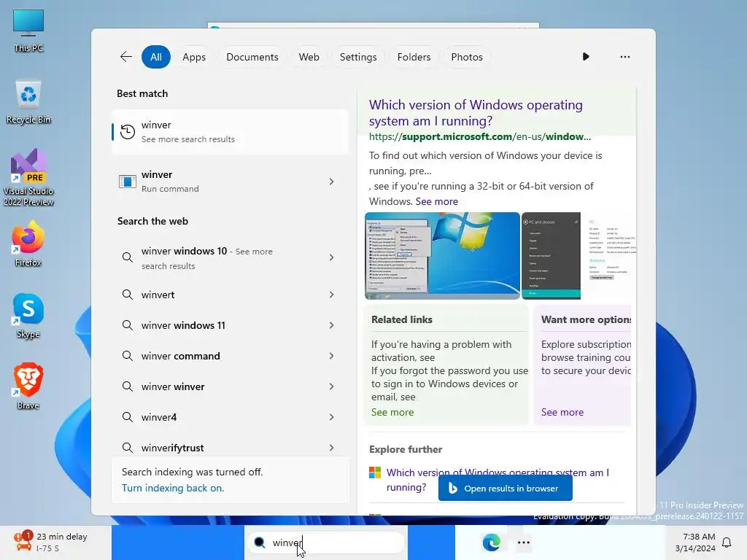Go back with the search panel arrow
Viewport: 747px width, 560px height.
[x=125, y=57]
